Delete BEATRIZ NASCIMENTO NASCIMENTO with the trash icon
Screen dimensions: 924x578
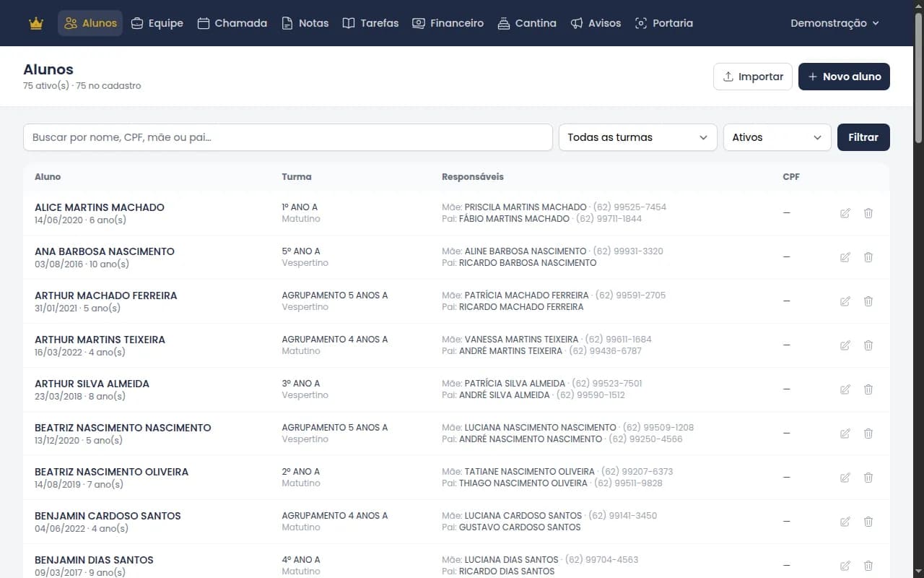pyautogui.click(x=868, y=433)
